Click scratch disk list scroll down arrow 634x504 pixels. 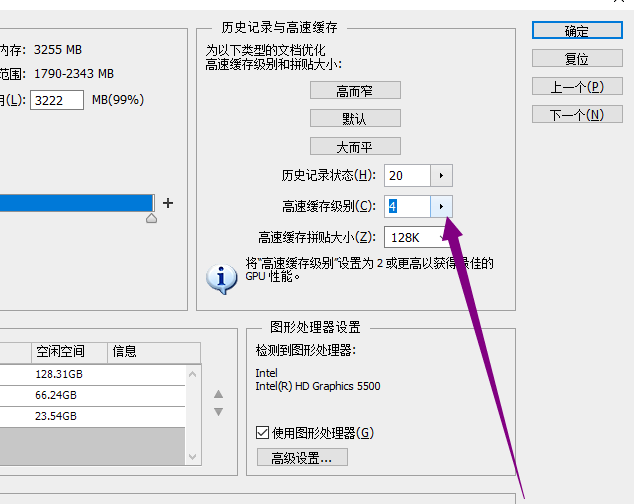tap(192, 457)
